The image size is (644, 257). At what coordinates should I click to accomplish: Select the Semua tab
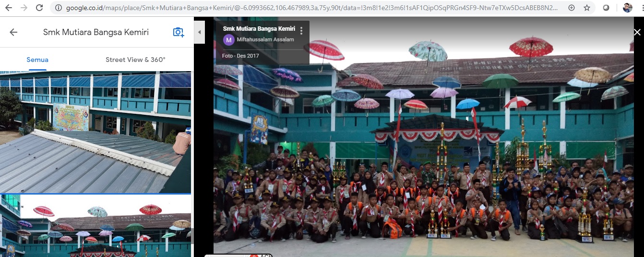37,60
